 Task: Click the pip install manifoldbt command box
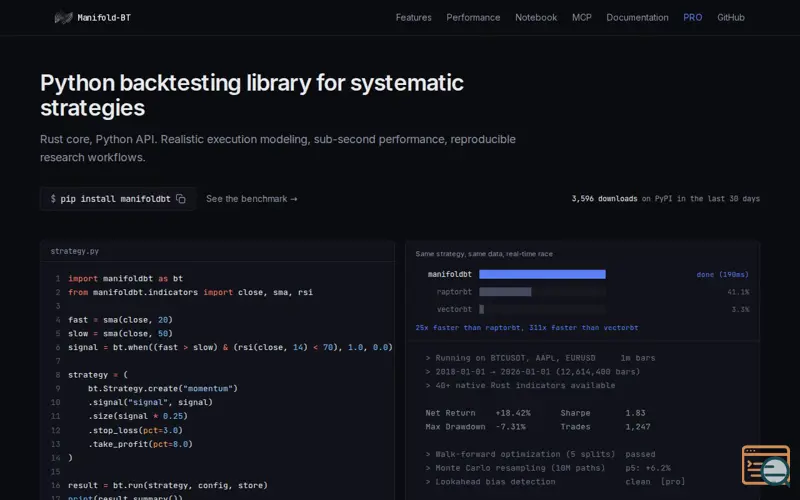[118, 199]
